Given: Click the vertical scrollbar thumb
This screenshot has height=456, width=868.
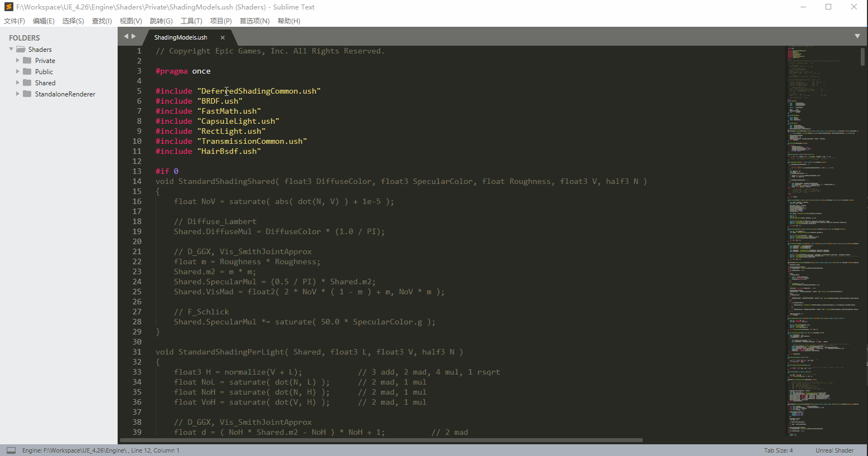Looking at the screenshot, I should [863, 56].
